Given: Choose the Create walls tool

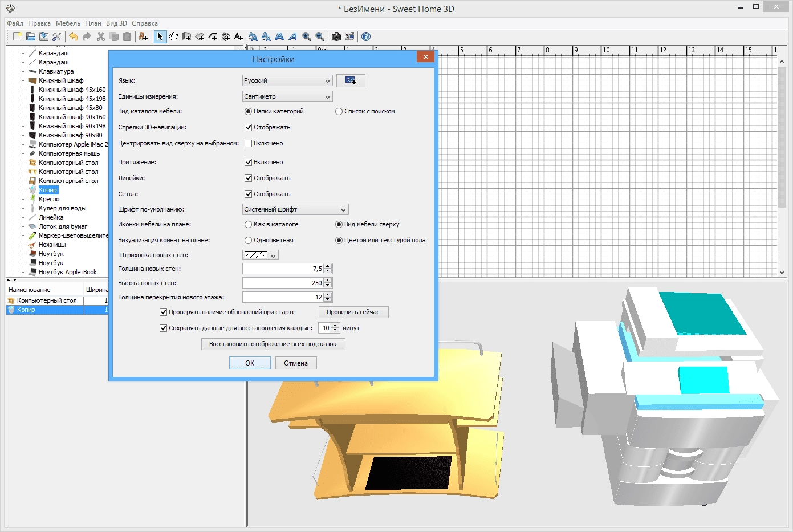Looking at the screenshot, I should pyautogui.click(x=186, y=36).
